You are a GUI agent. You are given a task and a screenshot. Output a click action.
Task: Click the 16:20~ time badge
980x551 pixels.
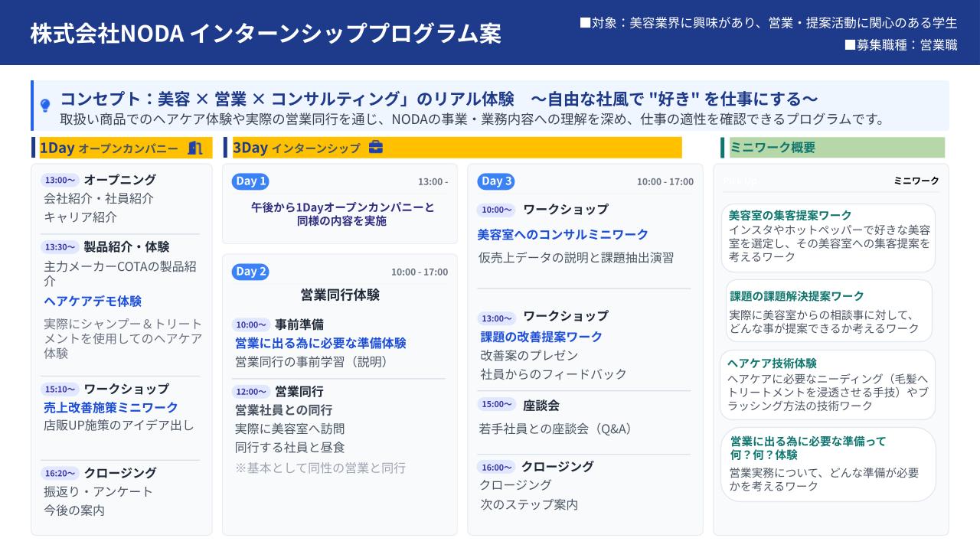[x=60, y=473]
